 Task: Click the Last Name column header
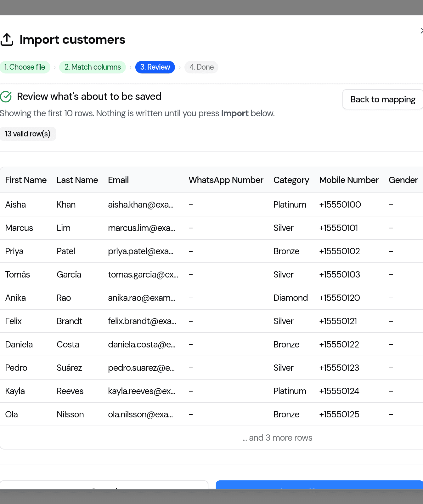coord(77,180)
